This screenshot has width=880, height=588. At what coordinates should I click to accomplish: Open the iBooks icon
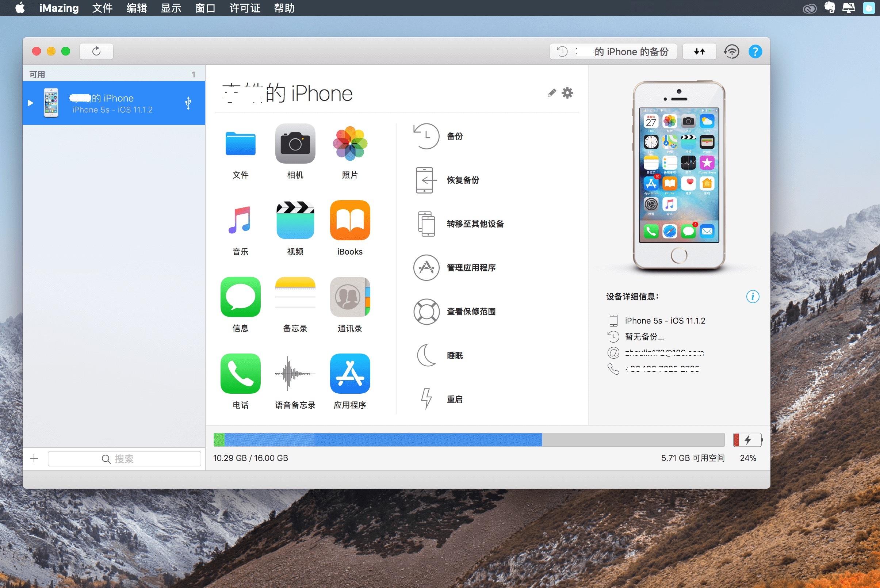click(x=349, y=221)
